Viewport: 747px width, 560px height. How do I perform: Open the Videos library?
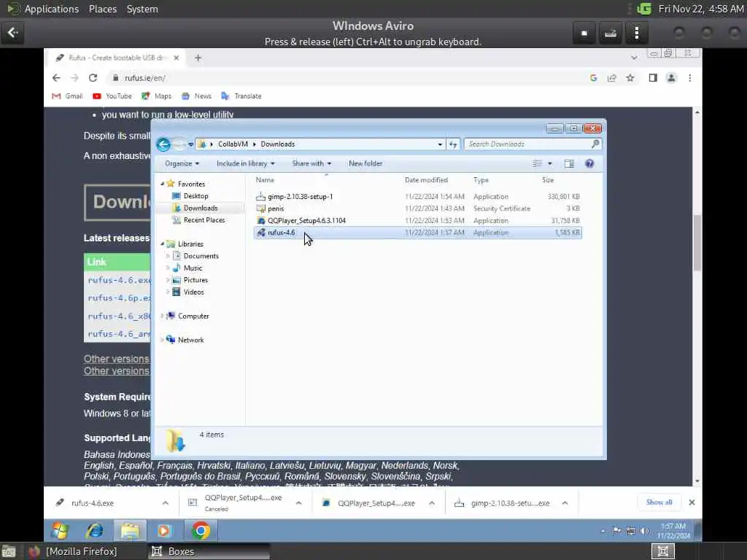click(x=193, y=292)
